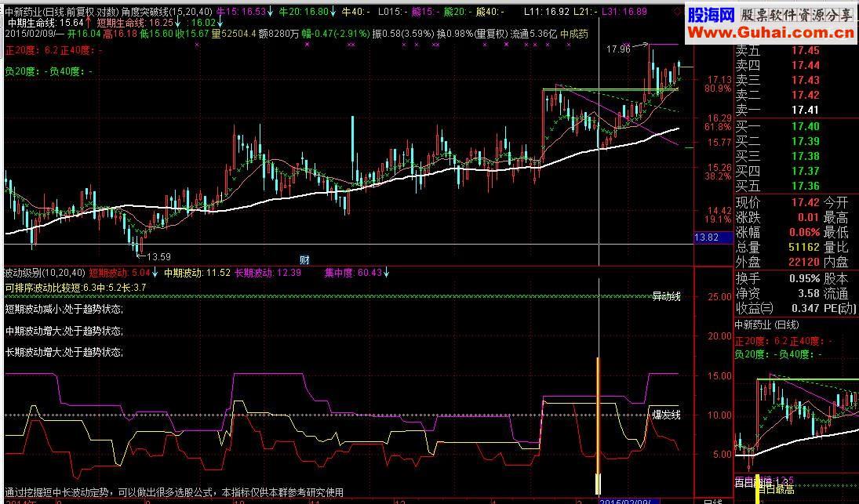Select the 卖三 ask price 17.43

point(806,81)
